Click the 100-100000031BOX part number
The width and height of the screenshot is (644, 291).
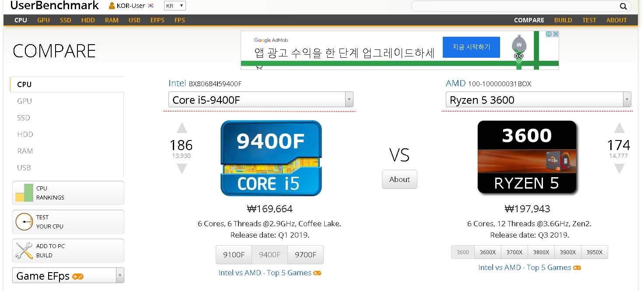tap(500, 84)
